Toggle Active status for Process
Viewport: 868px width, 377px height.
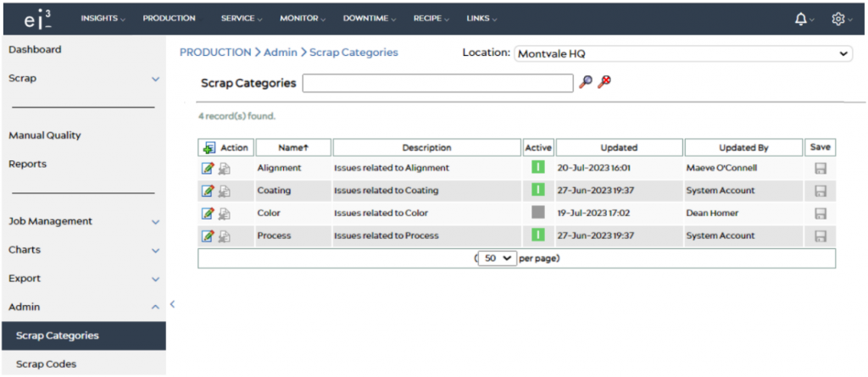point(538,236)
